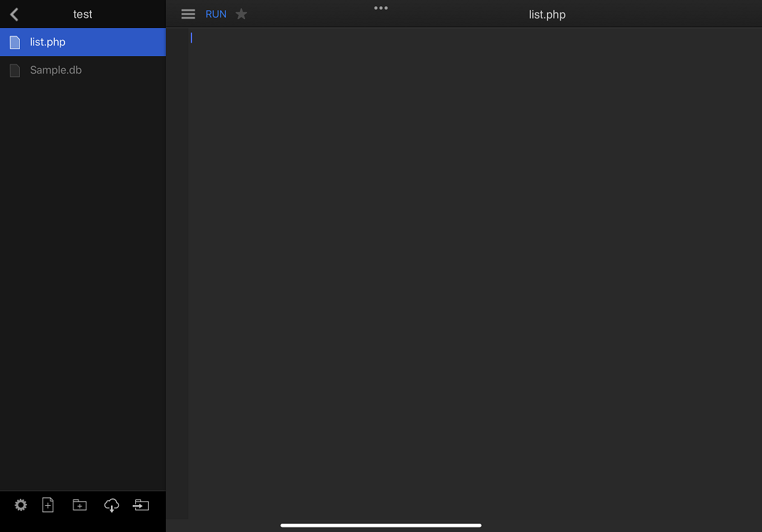Image resolution: width=762 pixels, height=532 pixels.
Task: Open the three-dot multitasking menu at top
Action: click(381, 8)
